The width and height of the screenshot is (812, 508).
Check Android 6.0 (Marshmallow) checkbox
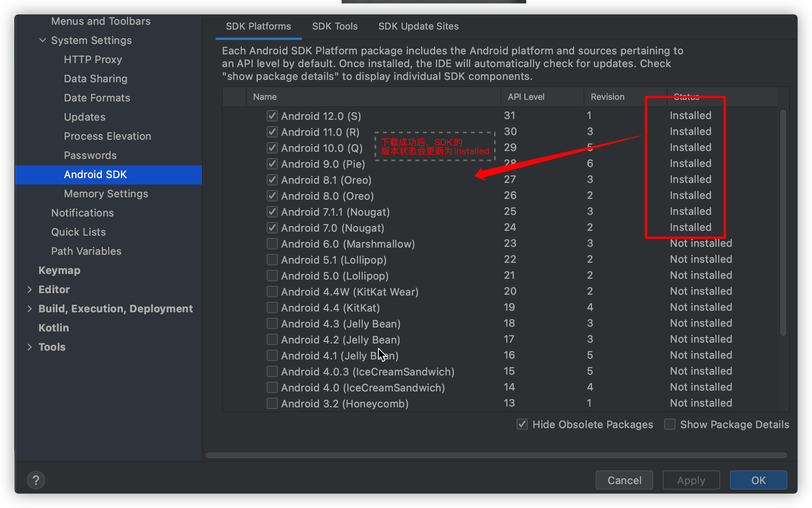coord(272,244)
